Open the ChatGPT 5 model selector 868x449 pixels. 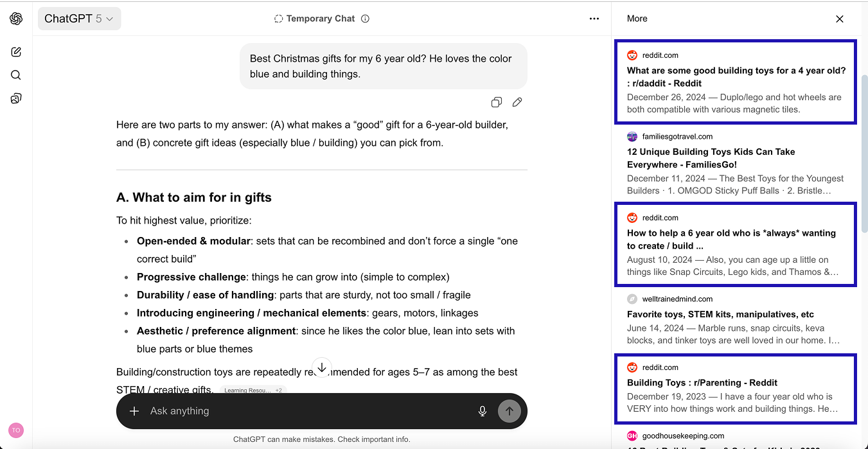[79, 19]
